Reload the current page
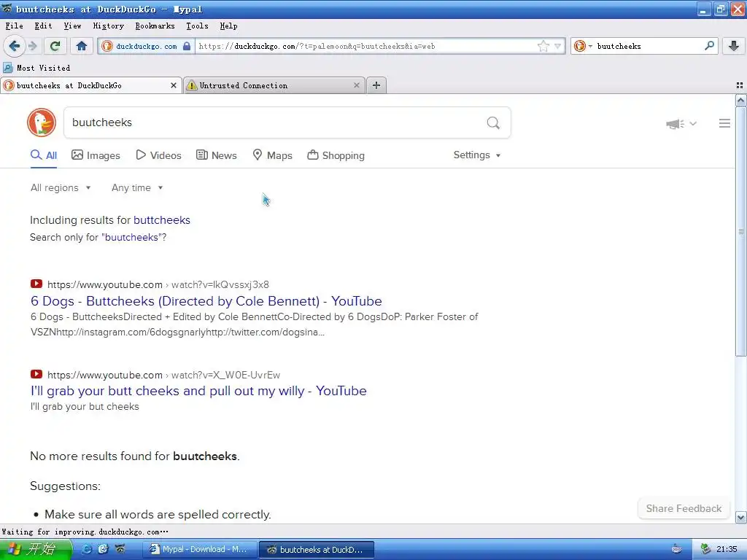 55,46
